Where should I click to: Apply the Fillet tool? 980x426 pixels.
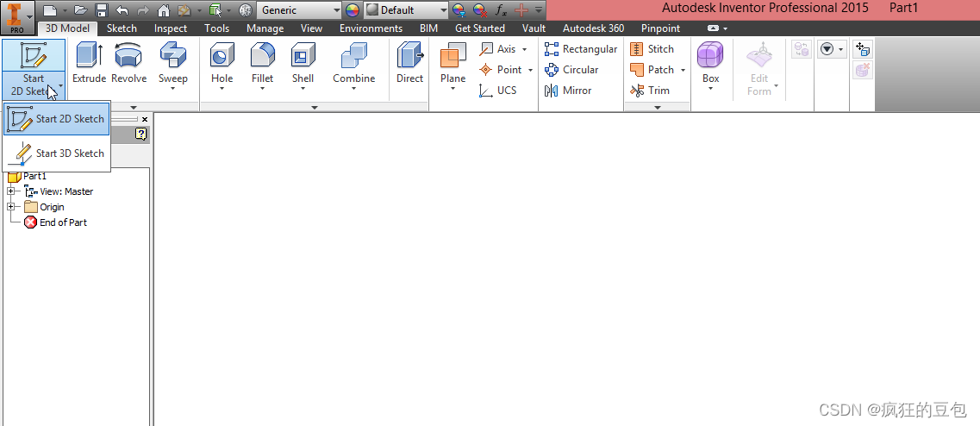[263, 63]
